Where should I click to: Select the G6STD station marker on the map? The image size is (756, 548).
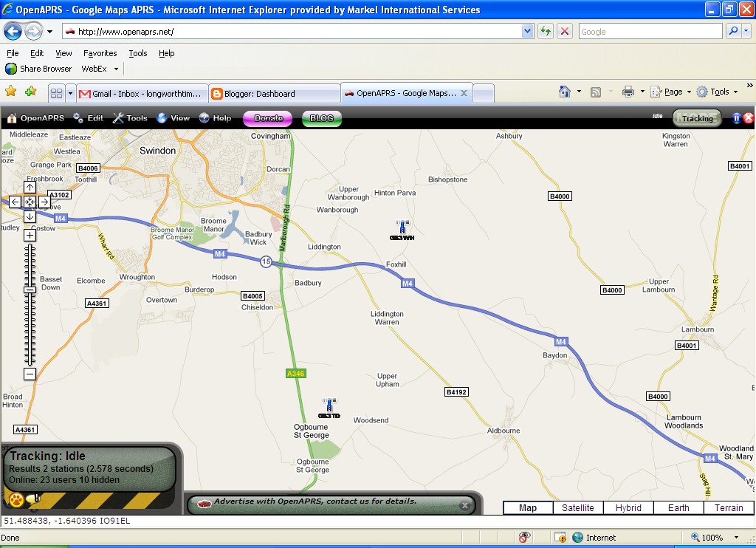click(x=329, y=405)
